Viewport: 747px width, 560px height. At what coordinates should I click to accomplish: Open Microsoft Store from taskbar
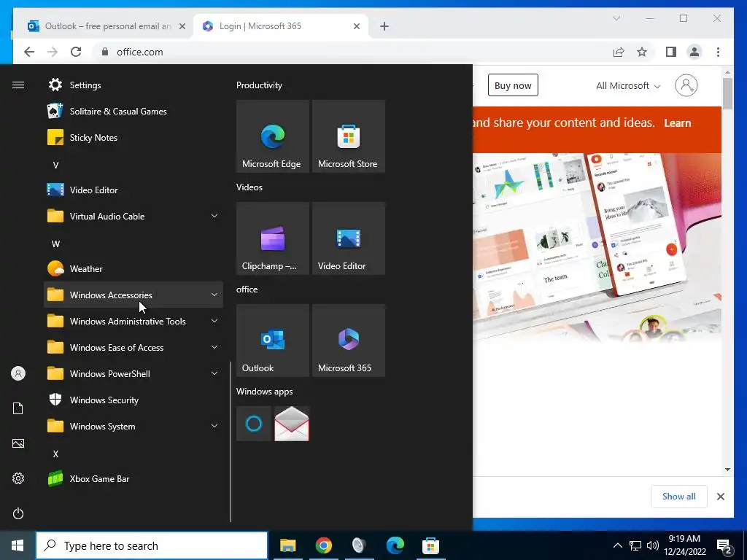click(x=430, y=545)
